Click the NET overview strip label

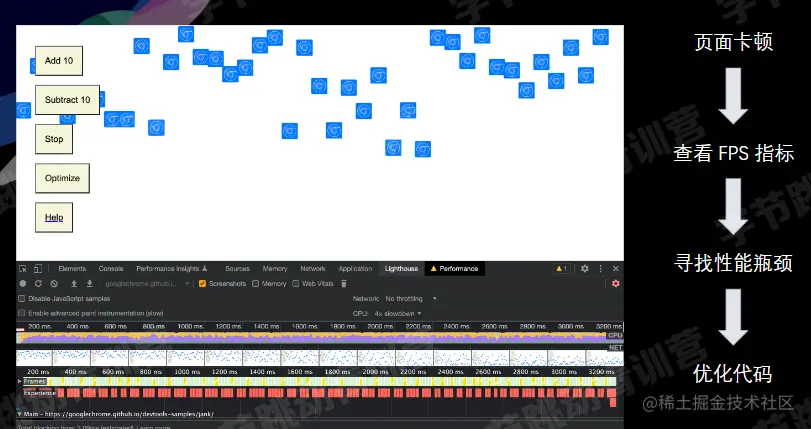click(615, 347)
